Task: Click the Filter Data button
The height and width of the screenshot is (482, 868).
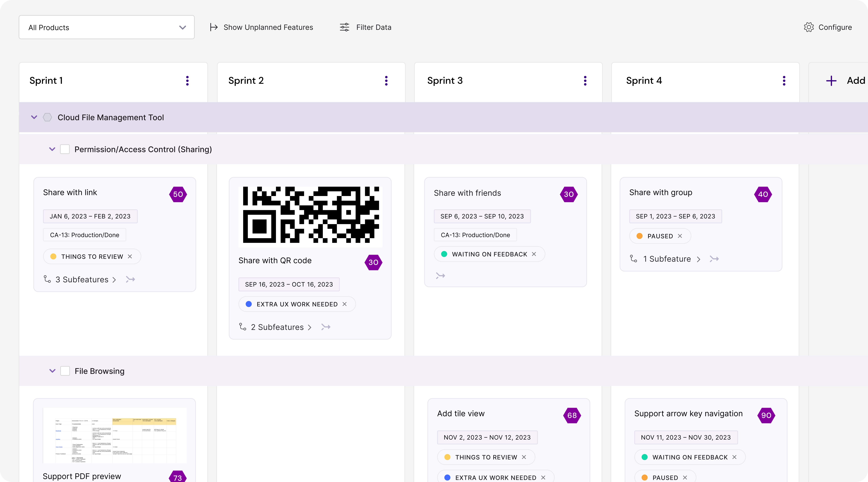Action: [366, 27]
